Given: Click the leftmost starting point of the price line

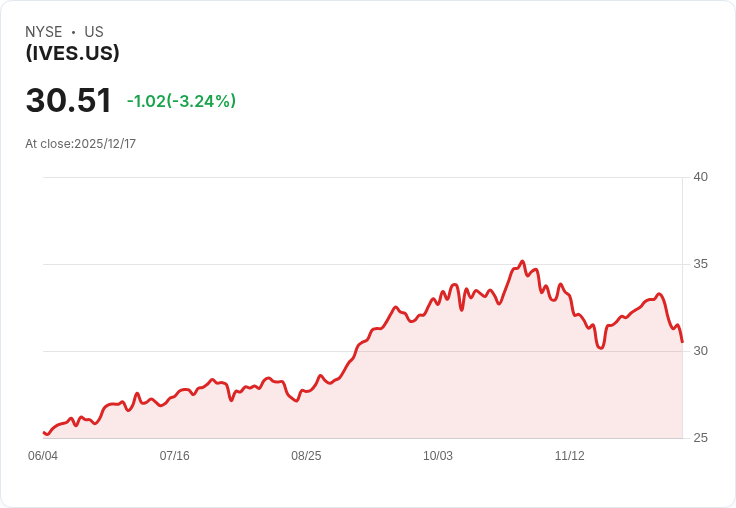Looking at the screenshot, I should [x=44, y=433].
